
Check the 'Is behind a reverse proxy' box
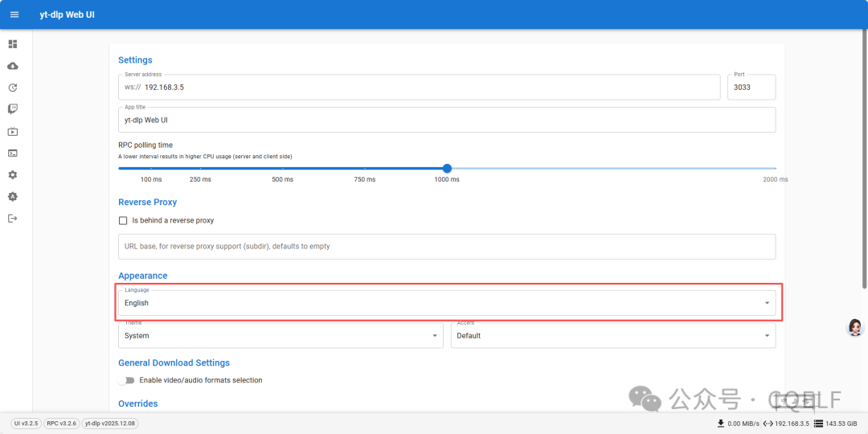coord(123,220)
